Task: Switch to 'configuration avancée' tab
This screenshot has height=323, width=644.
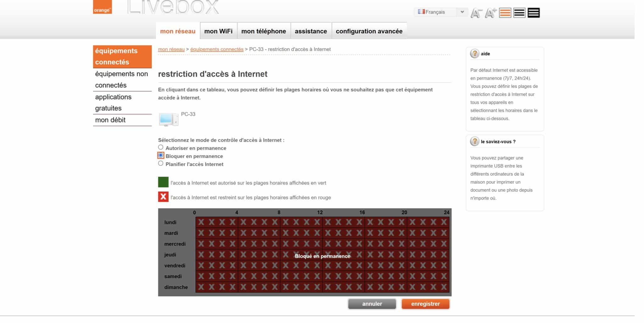Action: 369,31
